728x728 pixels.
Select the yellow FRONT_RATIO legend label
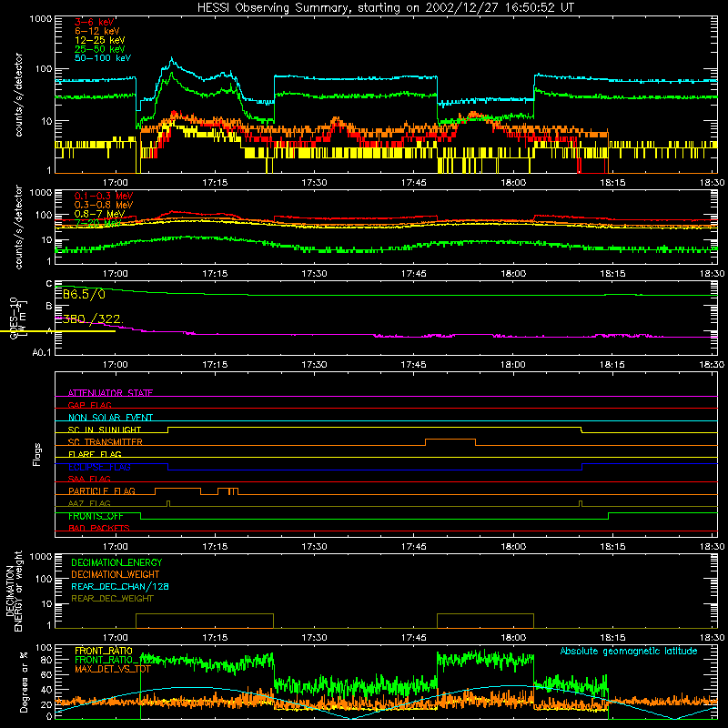[104, 651]
